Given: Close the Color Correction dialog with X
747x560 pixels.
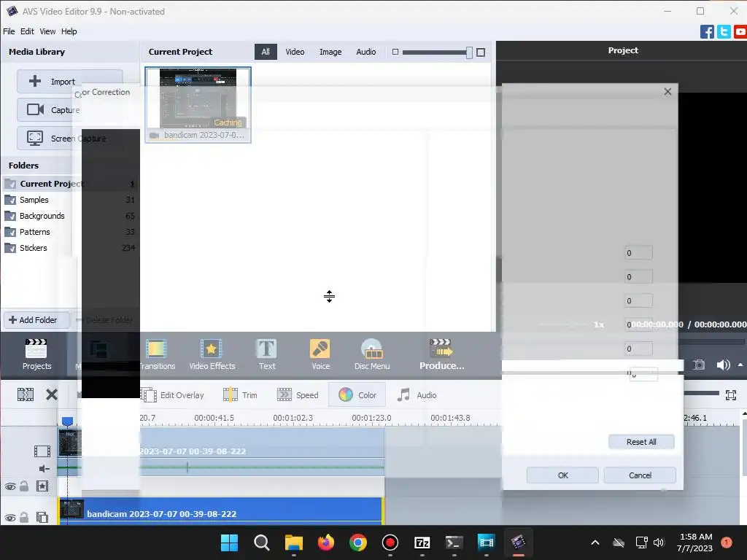Looking at the screenshot, I should point(667,92).
